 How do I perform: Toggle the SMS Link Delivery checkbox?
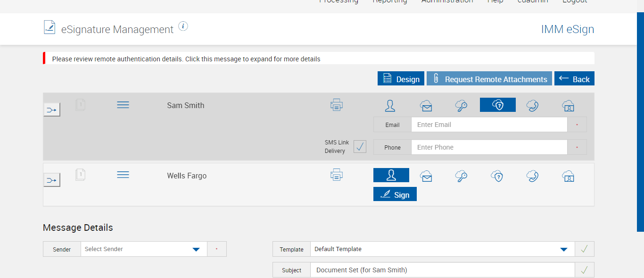360,147
